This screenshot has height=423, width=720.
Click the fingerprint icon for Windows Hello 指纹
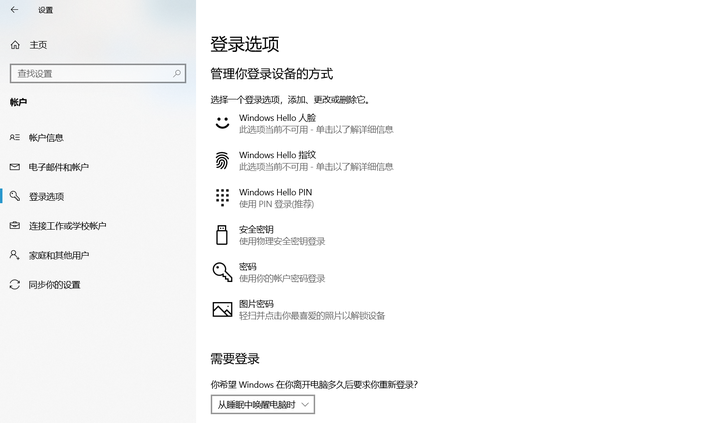pyautogui.click(x=222, y=160)
